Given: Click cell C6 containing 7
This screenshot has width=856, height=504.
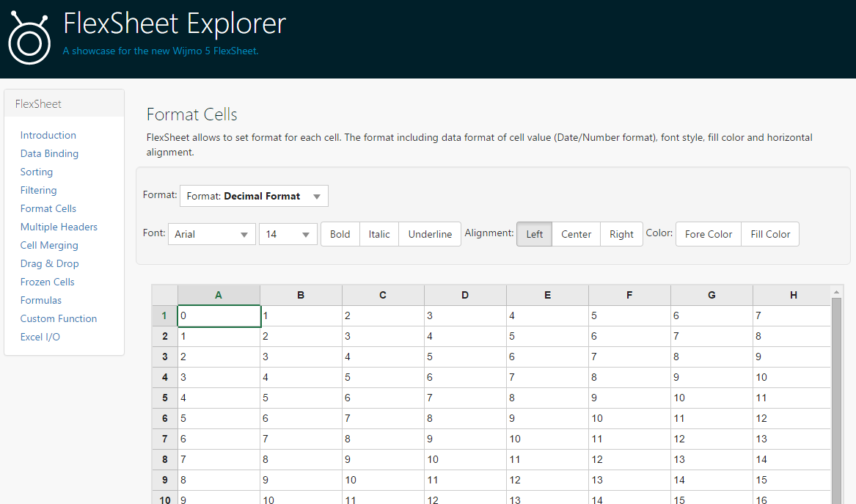Looking at the screenshot, I should point(383,419).
